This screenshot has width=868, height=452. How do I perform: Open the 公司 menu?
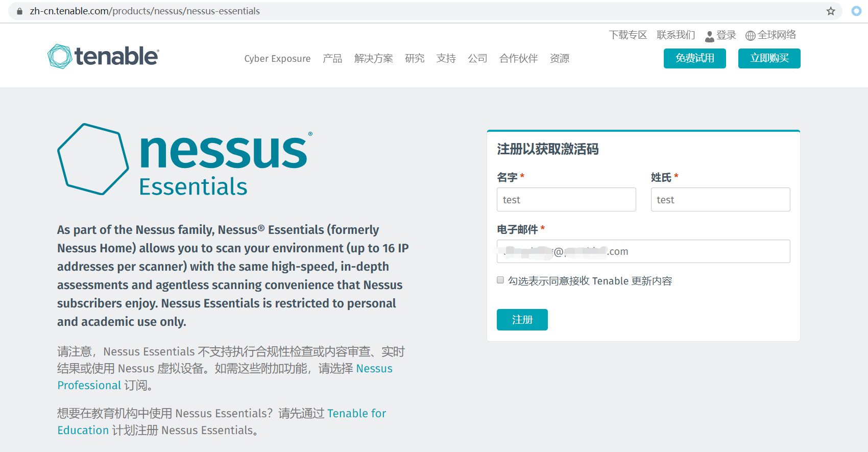pyautogui.click(x=477, y=59)
